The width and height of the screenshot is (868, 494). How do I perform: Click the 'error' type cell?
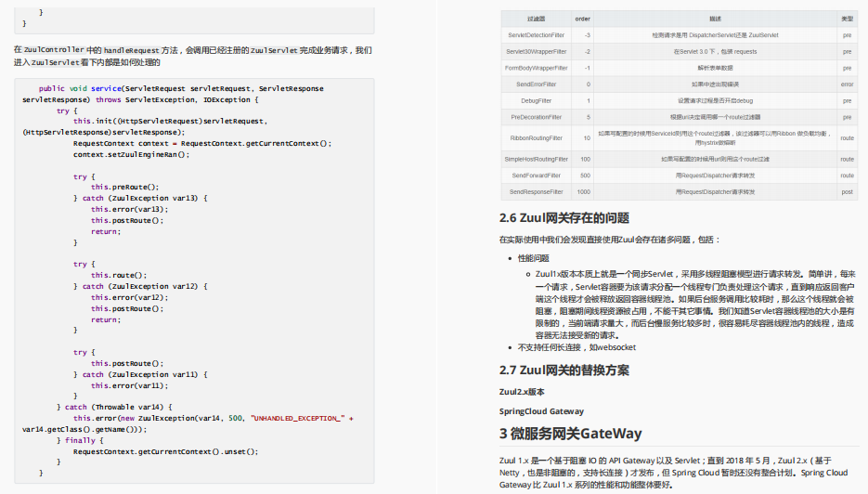pyautogui.click(x=847, y=84)
